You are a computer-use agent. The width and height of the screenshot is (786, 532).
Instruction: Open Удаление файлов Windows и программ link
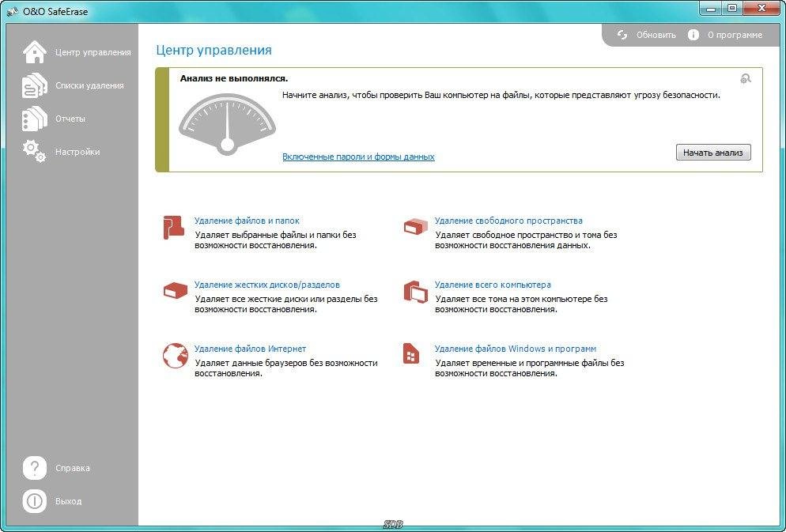tap(516, 349)
